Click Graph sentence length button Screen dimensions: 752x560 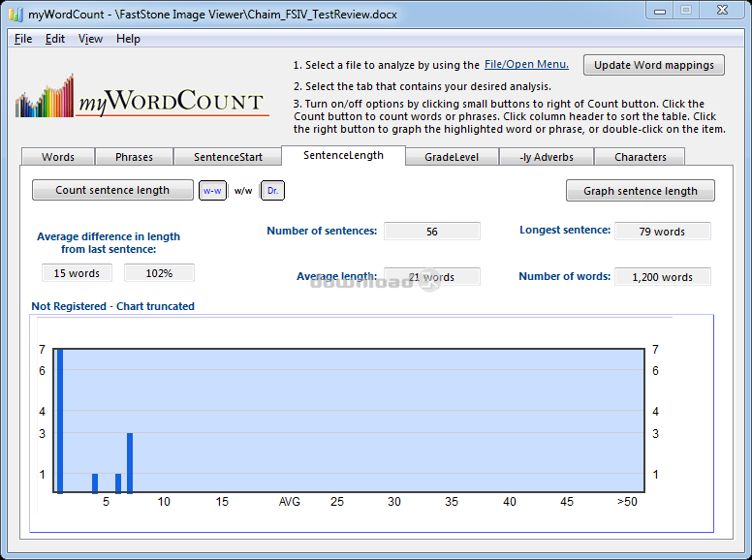pyautogui.click(x=641, y=191)
